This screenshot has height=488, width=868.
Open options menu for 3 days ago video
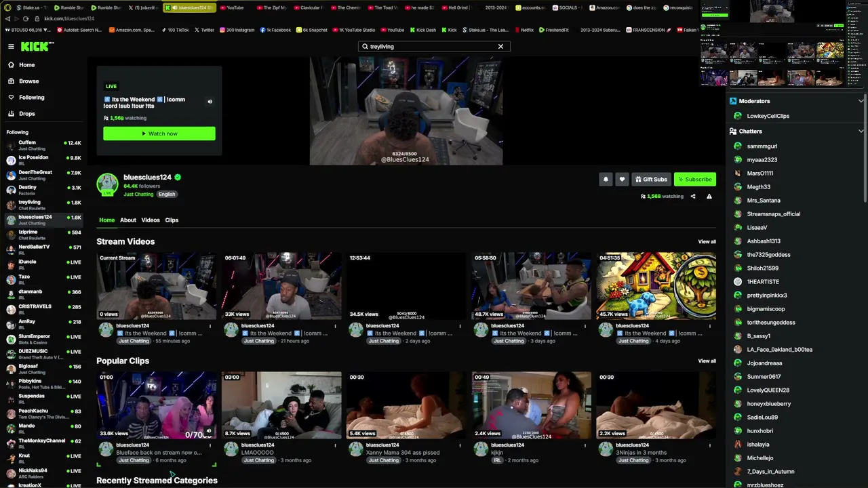(585, 327)
